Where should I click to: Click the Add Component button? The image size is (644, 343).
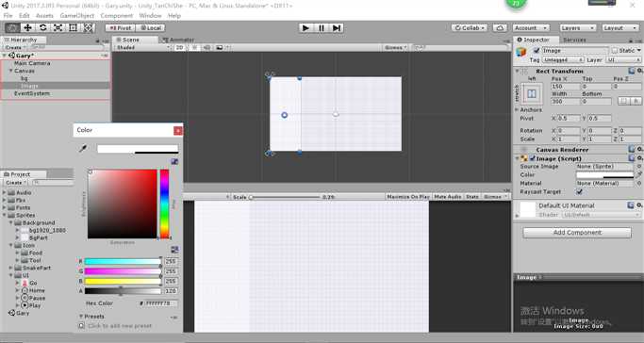(x=577, y=232)
